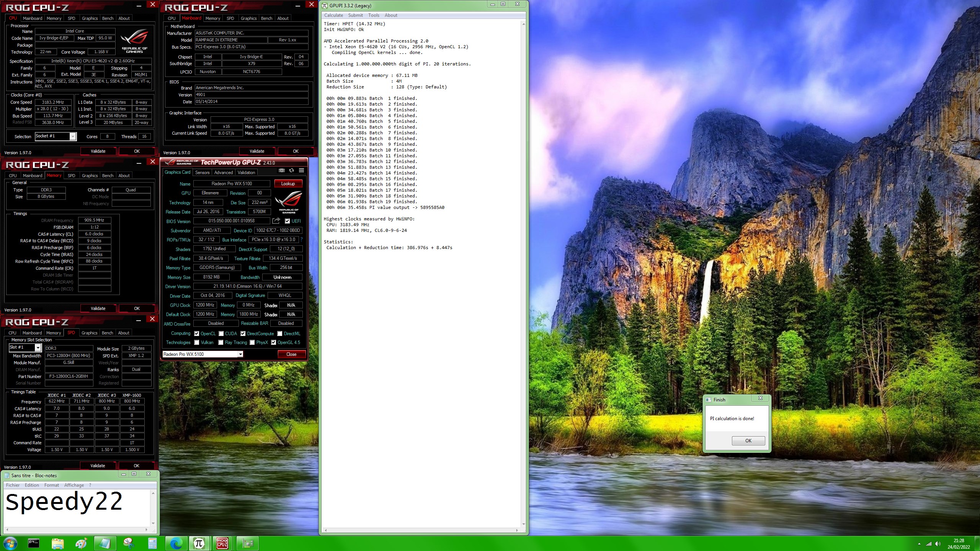Viewport: 980px width, 551px height.
Task: Open Calculator from the taskbar
Action: (152, 543)
